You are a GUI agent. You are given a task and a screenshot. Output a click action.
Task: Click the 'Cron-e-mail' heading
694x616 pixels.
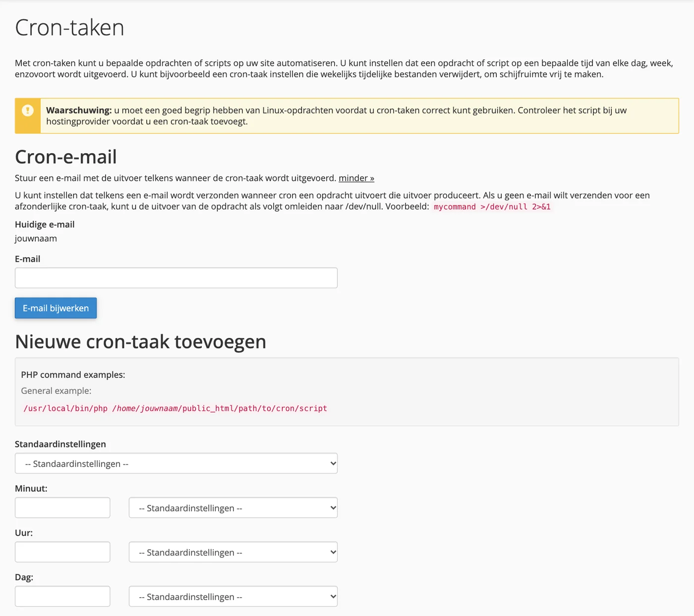[x=66, y=157]
